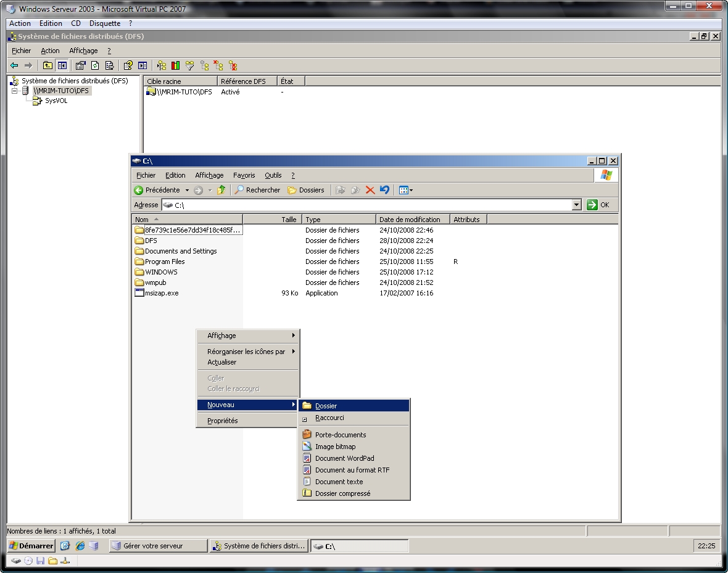Click the Nouveau entry in the context menu
Viewport: 728px width, 573px height.
point(248,405)
